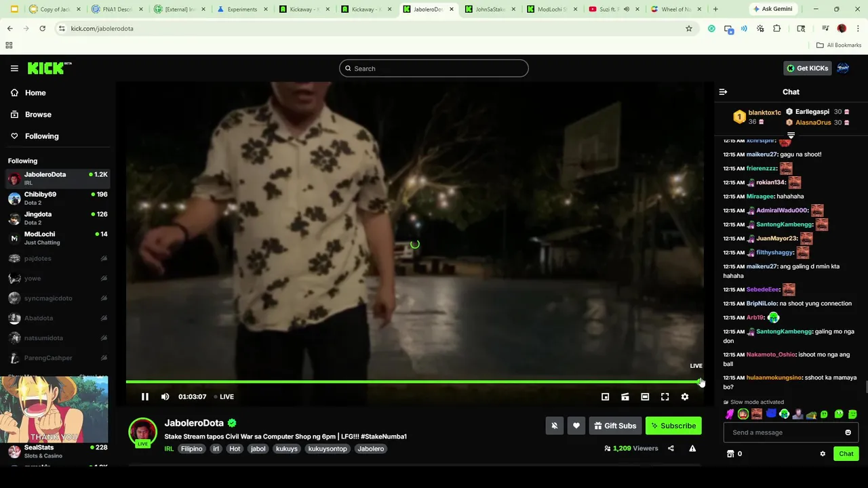
Task: Click the IRL category link
Action: pyautogui.click(x=169, y=449)
